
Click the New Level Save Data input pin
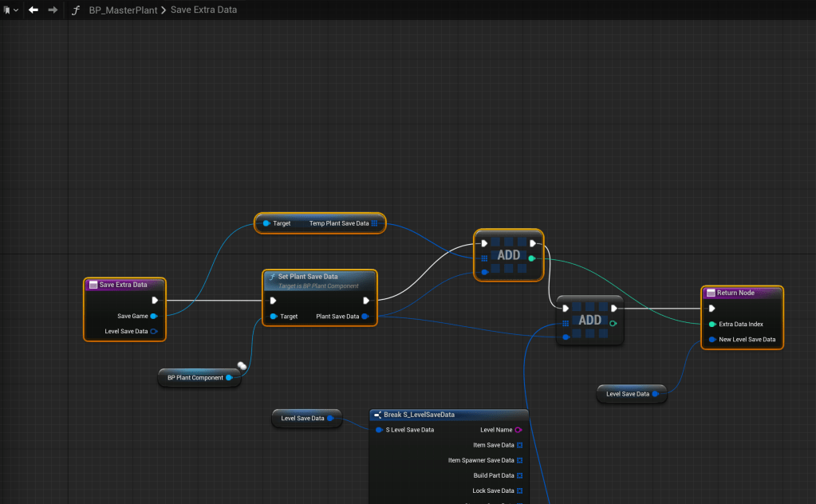tap(712, 339)
